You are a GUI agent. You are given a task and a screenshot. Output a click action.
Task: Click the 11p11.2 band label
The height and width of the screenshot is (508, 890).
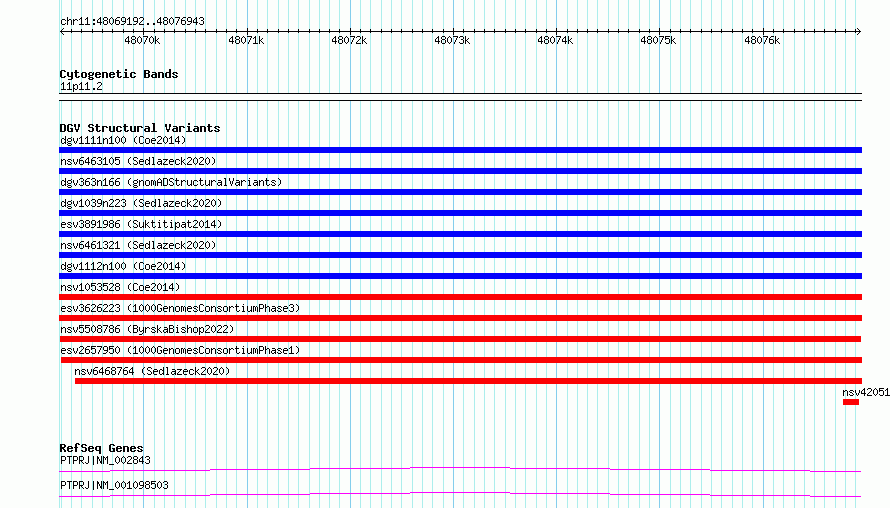(81, 86)
